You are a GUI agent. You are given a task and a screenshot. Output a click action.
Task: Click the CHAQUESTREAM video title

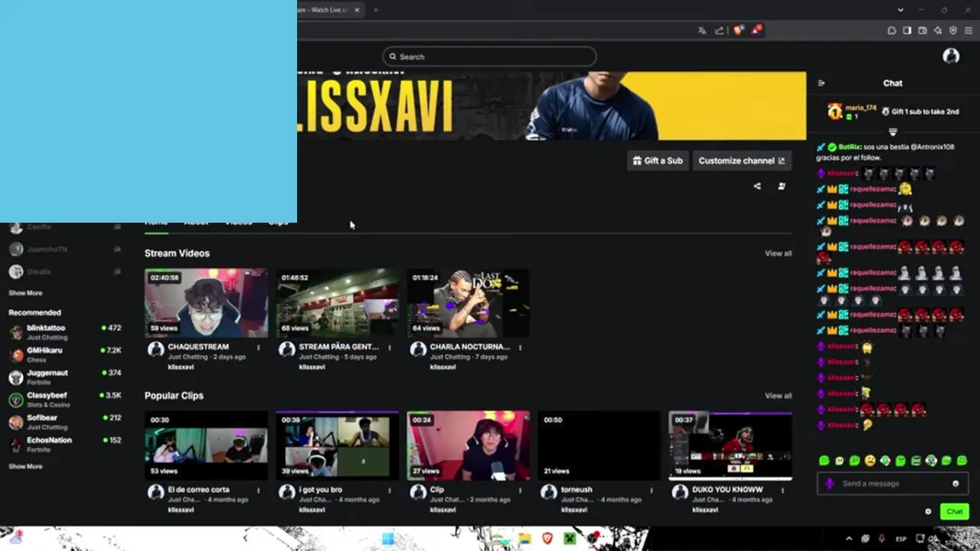[x=198, y=347]
